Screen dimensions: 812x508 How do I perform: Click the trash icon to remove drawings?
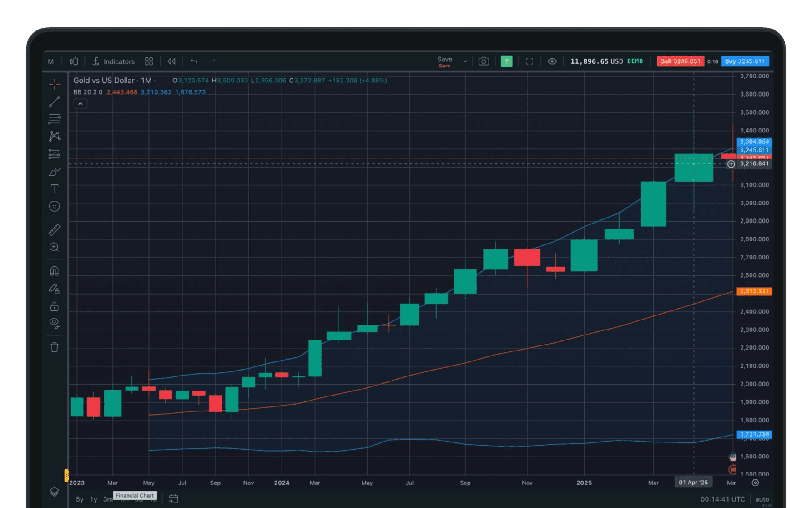55,347
